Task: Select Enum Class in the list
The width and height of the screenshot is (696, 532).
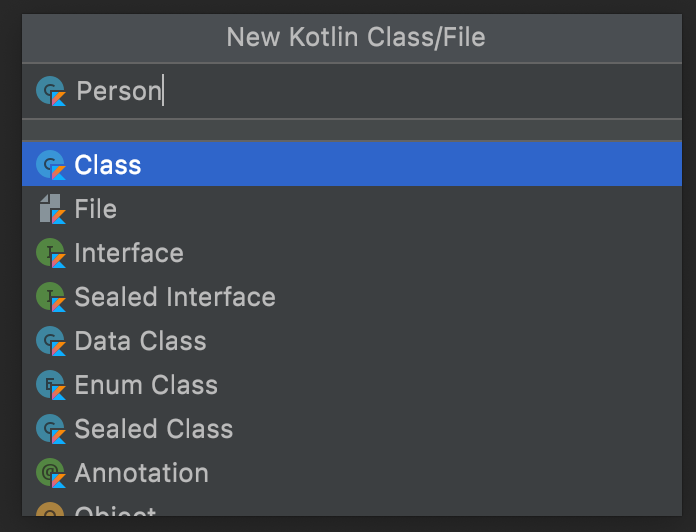Action: coord(352,384)
